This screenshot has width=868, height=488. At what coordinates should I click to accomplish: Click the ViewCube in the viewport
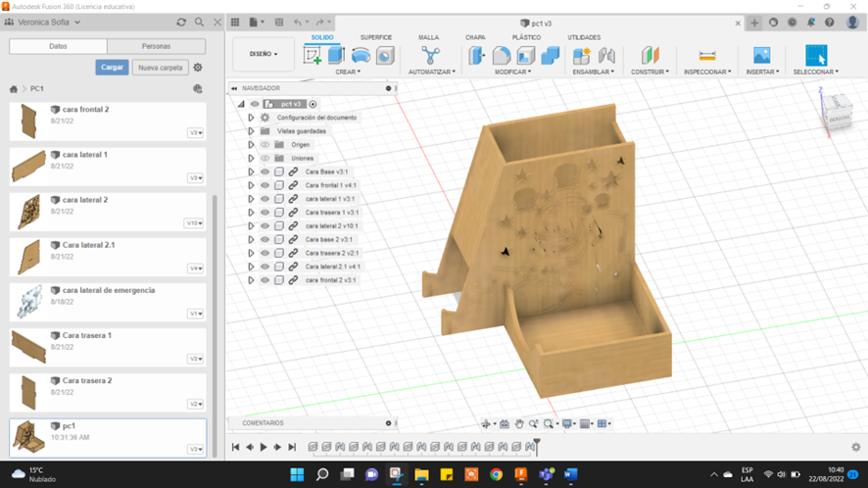[x=836, y=111]
